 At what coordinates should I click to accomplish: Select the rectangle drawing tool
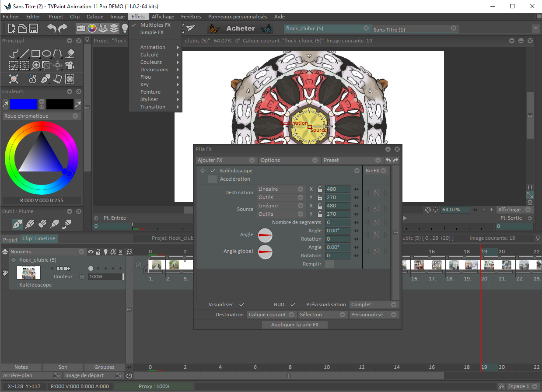pos(36,54)
